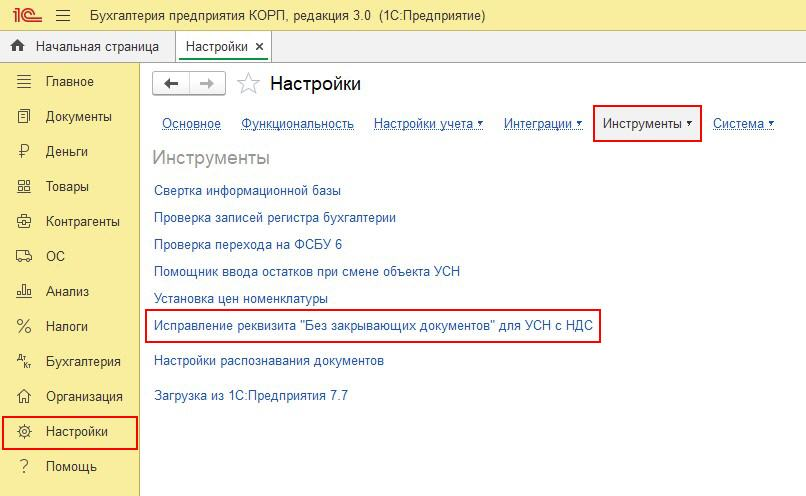The width and height of the screenshot is (806, 496).
Task: Add Настройки to favorites with the star
Action: point(248,83)
